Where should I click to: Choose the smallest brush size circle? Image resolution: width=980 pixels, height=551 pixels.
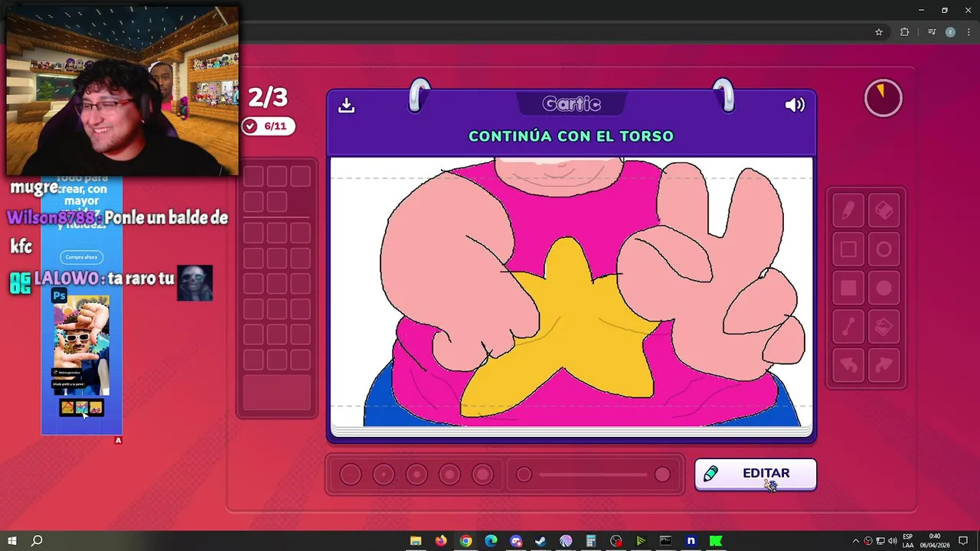pyautogui.click(x=350, y=474)
